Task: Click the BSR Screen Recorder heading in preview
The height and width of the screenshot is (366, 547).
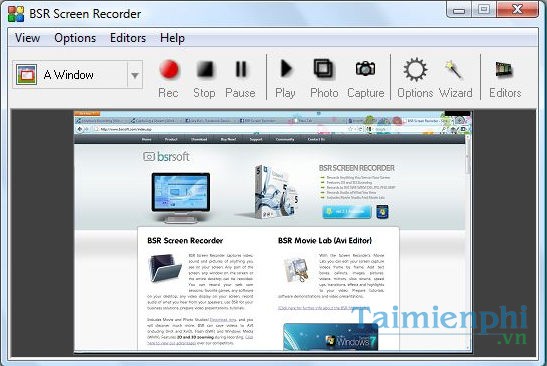Action: 185,240
